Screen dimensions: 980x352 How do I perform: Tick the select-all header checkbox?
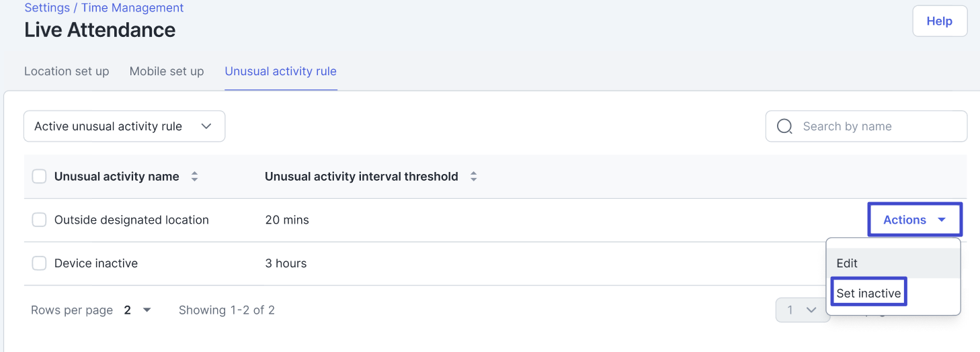40,177
